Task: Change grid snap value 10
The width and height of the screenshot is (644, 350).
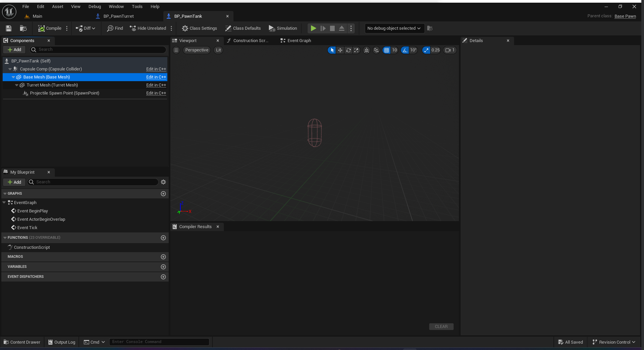Action: point(394,50)
